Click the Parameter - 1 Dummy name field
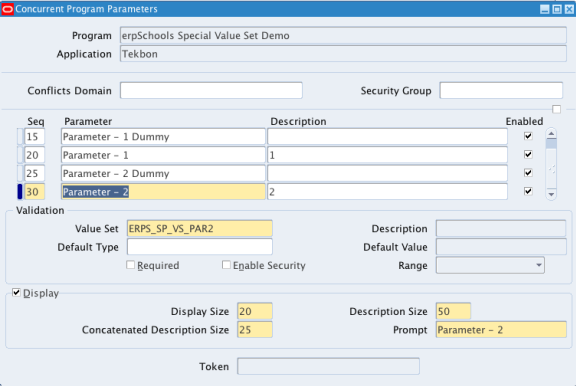This screenshot has height=386, width=576. click(x=163, y=137)
